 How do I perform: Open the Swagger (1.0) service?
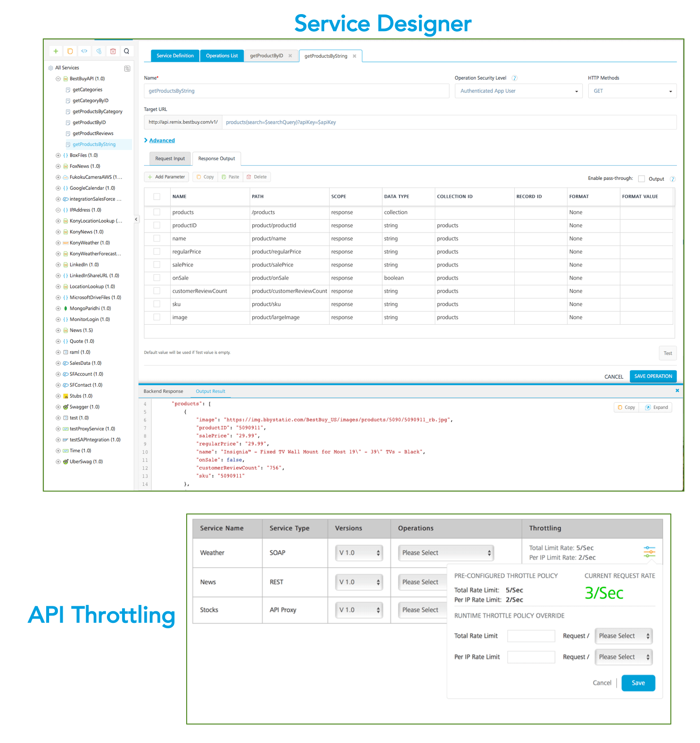tap(84, 407)
